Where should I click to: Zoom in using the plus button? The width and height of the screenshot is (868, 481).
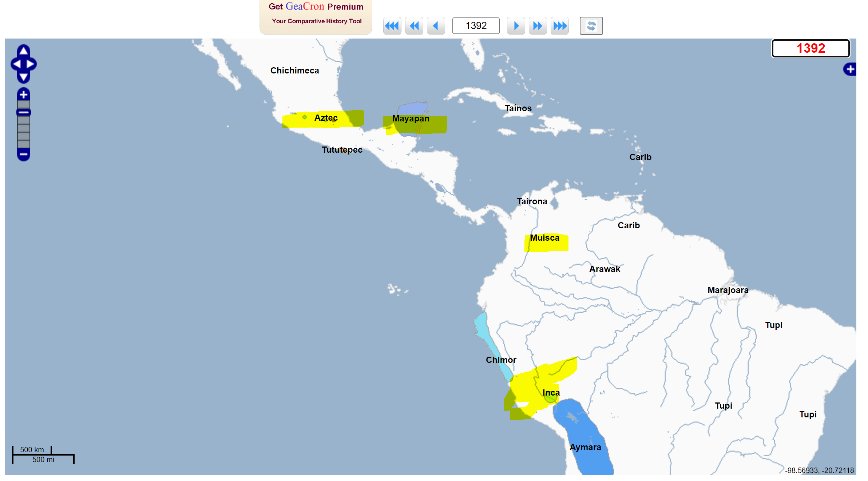(x=24, y=95)
